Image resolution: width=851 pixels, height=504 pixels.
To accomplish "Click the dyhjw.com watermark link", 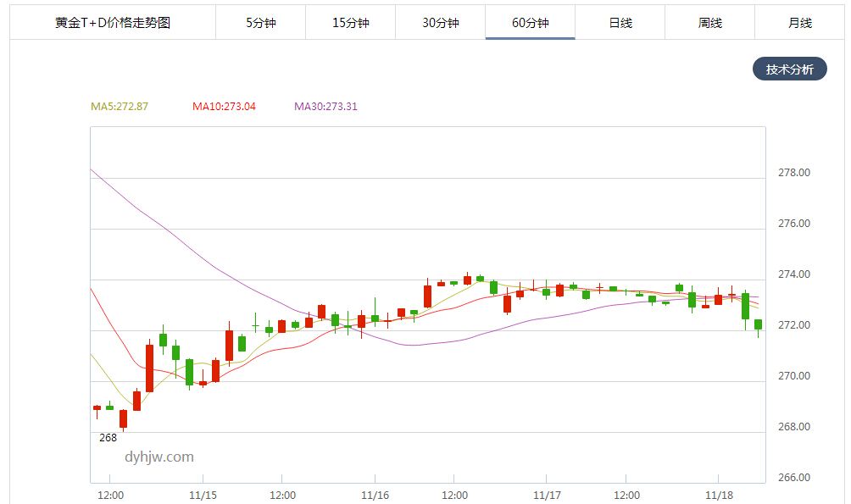I will coord(158,456).
